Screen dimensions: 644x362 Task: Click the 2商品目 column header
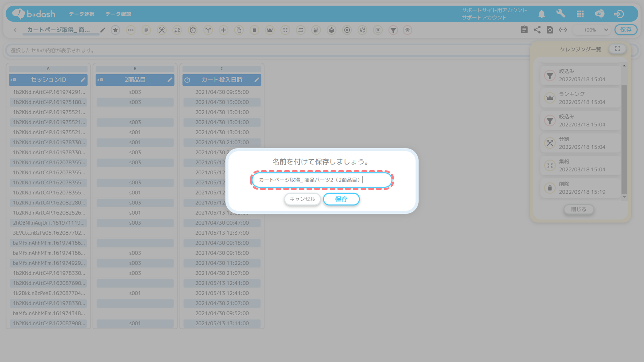click(x=135, y=79)
